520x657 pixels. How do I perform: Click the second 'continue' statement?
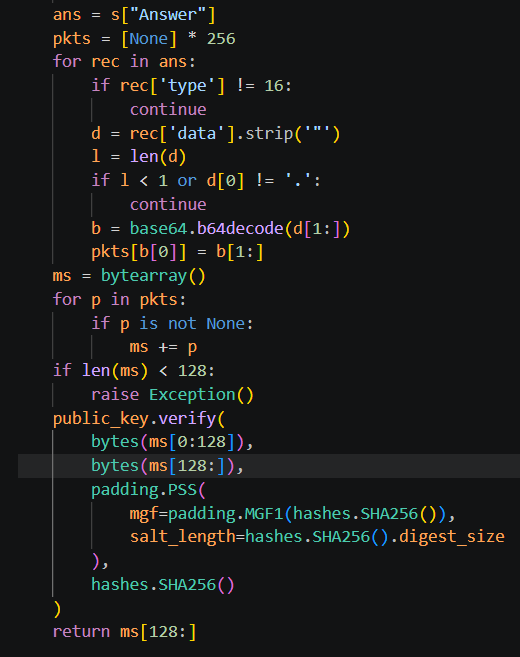[x=168, y=204]
